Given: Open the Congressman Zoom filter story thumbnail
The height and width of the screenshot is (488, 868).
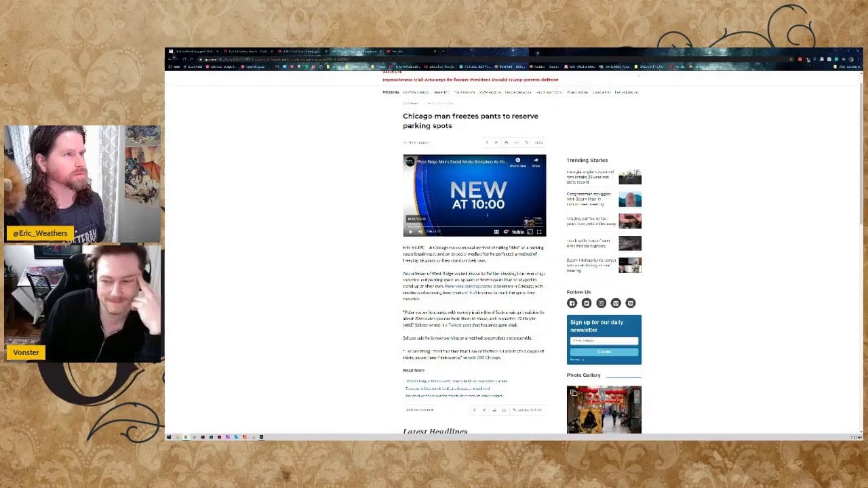Looking at the screenshot, I should tap(630, 199).
